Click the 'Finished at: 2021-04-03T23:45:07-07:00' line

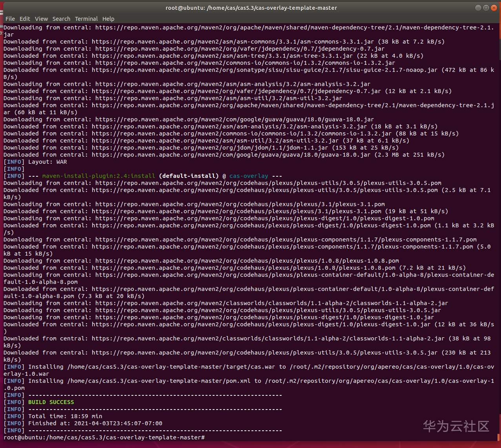[x=95, y=423]
